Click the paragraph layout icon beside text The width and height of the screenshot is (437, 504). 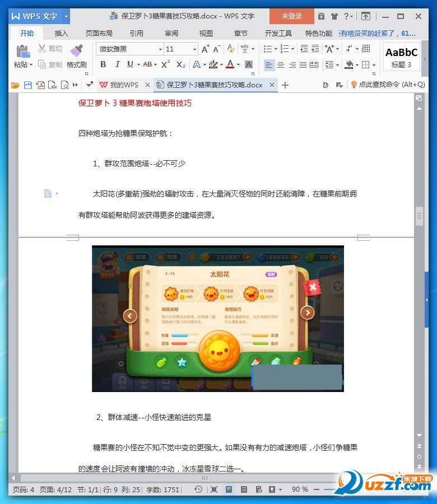pyautogui.click(x=48, y=193)
